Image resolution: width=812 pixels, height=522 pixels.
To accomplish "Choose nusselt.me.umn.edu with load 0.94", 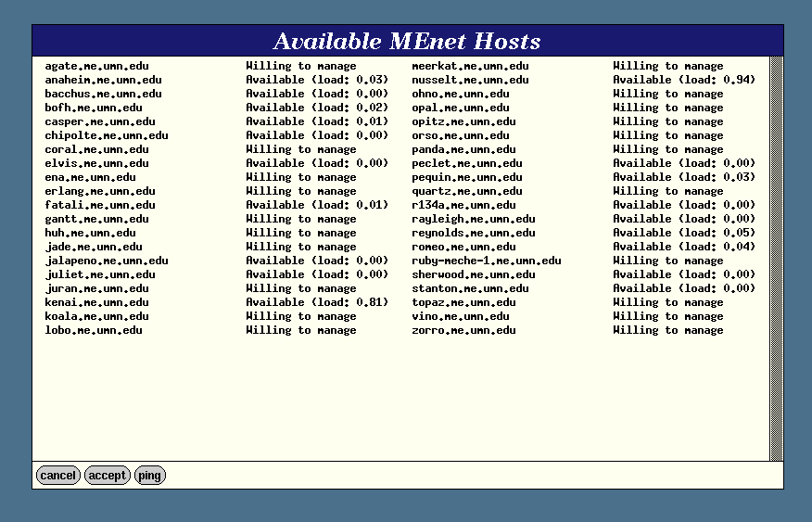I will coord(470,80).
